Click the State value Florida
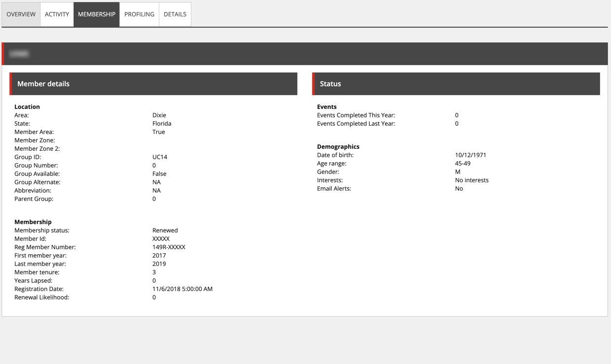The image size is (611, 364). point(161,123)
